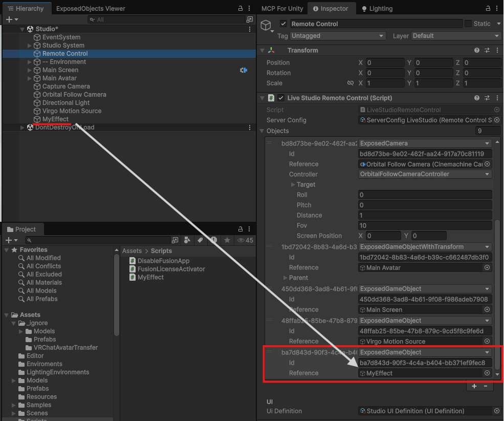Open ExposedCamera type dropdown
This screenshot has height=421, width=504.
pos(425,143)
